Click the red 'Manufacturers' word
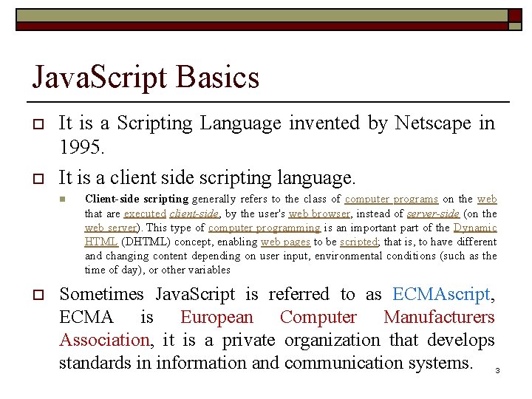Screen dimensions: 532x399 pyautogui.click(x=439, y=317)
